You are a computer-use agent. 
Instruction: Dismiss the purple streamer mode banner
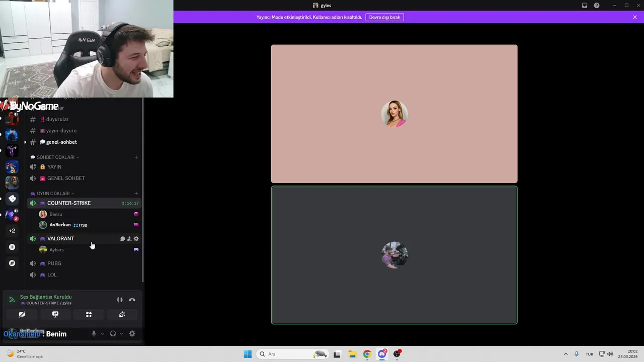(x=635, y=17)
